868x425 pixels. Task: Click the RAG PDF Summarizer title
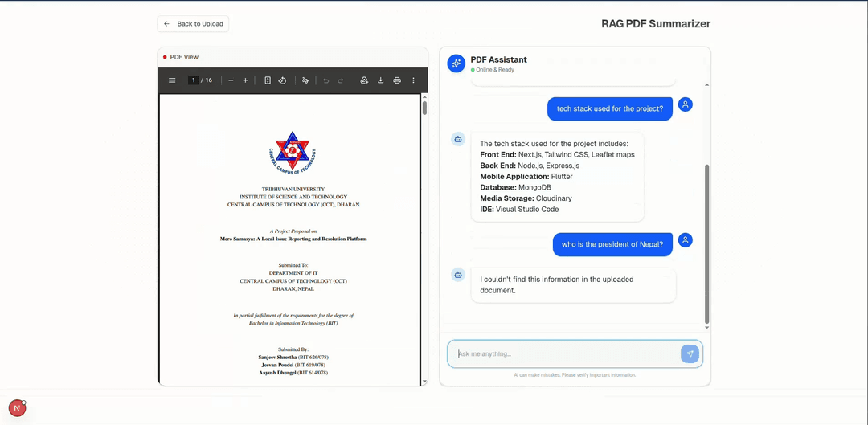click(656, 24)
